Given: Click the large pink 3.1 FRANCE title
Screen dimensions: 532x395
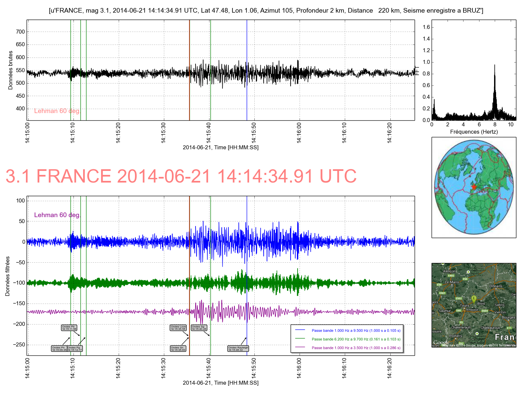Looking at the screenshot, I should coord(181,176).
